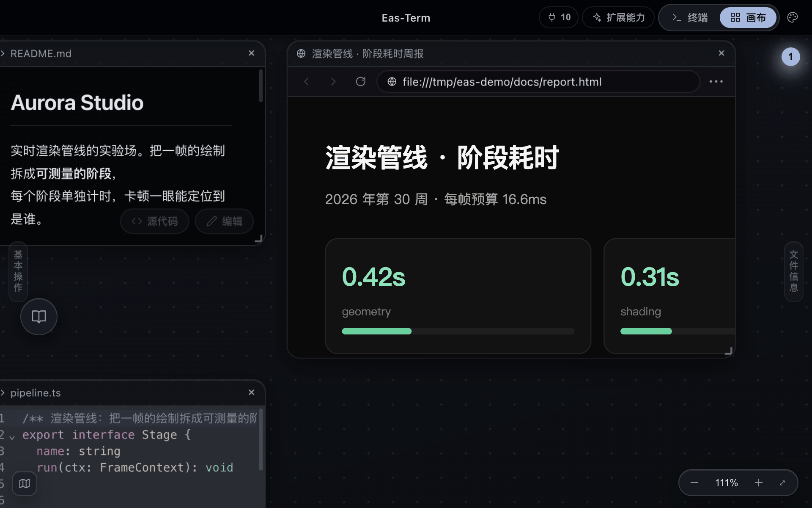Close the 渲染管线 report browser panel
This screenshot has height=508, width=812.
pyautogui.click(x=721, y=53)
